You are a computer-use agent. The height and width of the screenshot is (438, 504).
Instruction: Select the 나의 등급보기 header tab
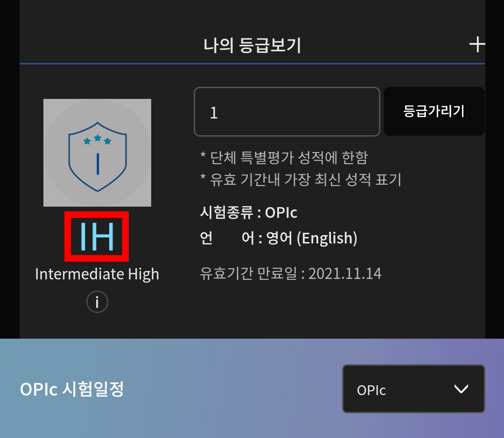[x=252, y=44]
